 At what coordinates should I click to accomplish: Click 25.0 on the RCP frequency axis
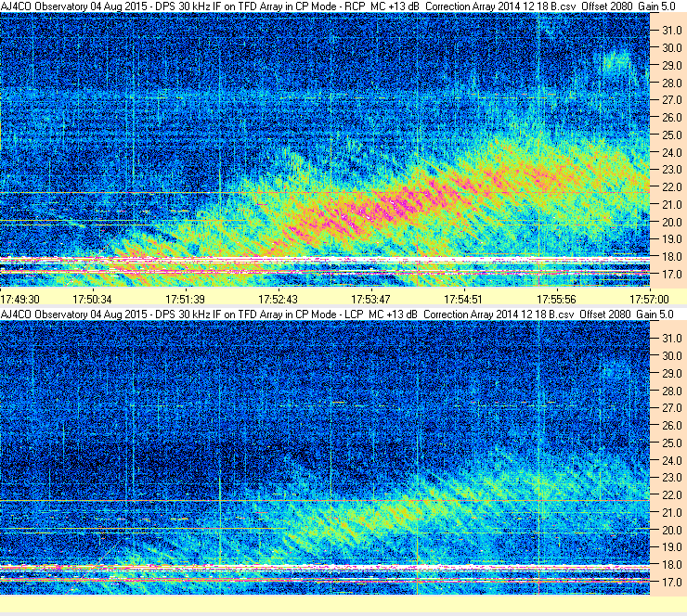[x=671, y=135]
